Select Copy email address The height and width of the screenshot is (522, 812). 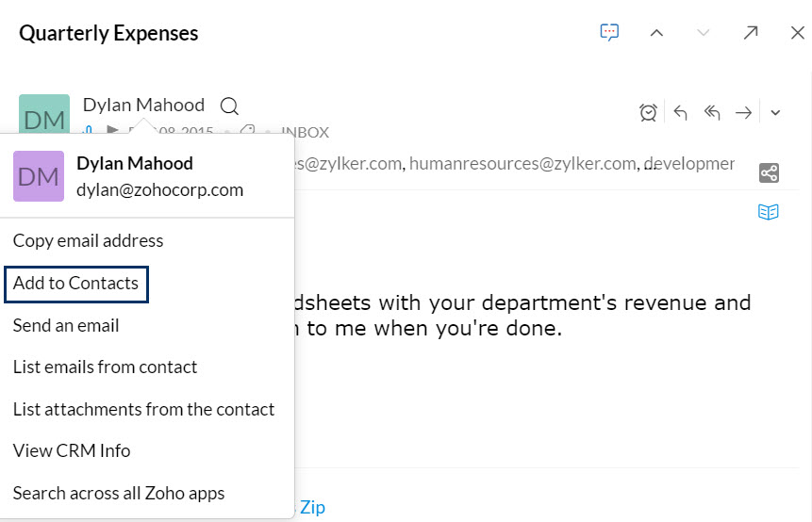(x=88, y=240)
